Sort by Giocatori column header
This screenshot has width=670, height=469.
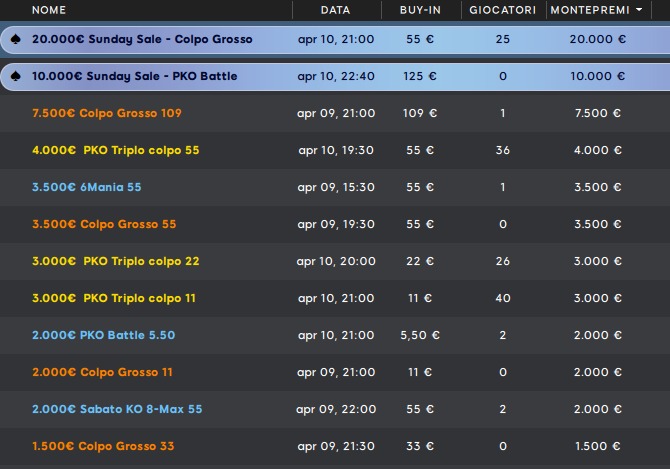pyautogui.click(x=502, y=10)
